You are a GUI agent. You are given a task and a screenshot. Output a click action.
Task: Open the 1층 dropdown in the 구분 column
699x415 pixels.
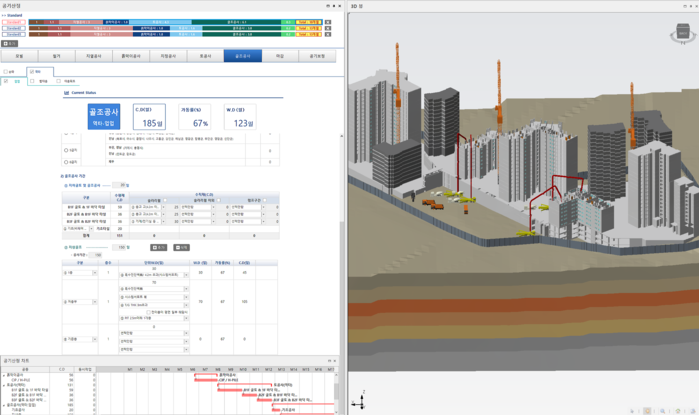94,273
